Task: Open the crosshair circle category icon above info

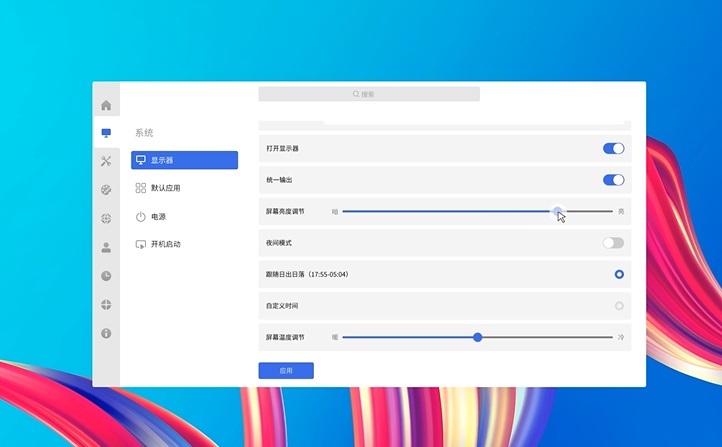Action: (106, 304)
